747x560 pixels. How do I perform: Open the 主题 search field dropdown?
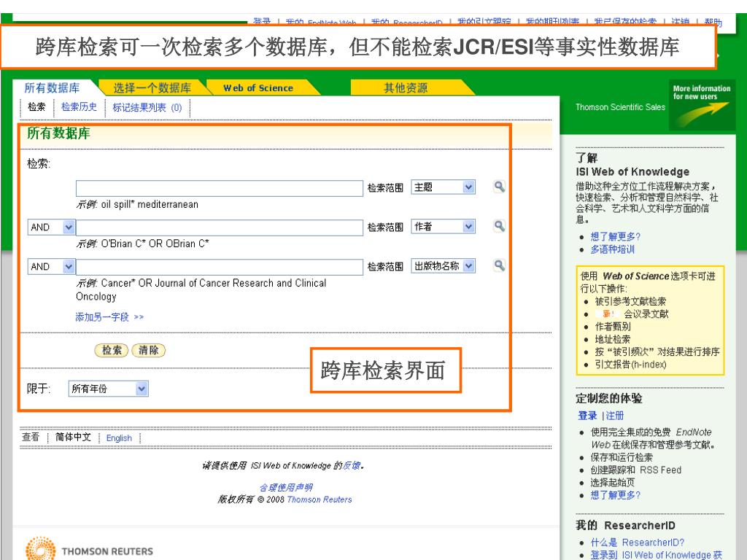(443, 187)
